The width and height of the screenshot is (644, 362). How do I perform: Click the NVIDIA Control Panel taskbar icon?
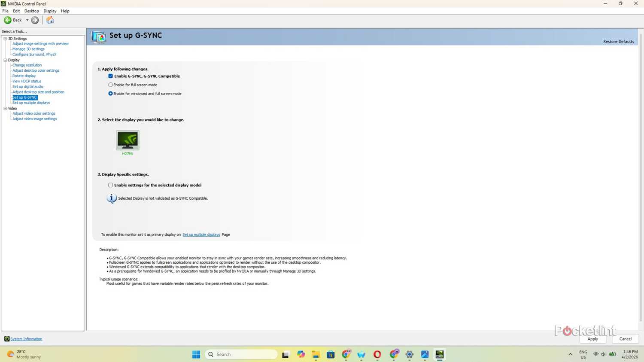click(x=439, y=354)
